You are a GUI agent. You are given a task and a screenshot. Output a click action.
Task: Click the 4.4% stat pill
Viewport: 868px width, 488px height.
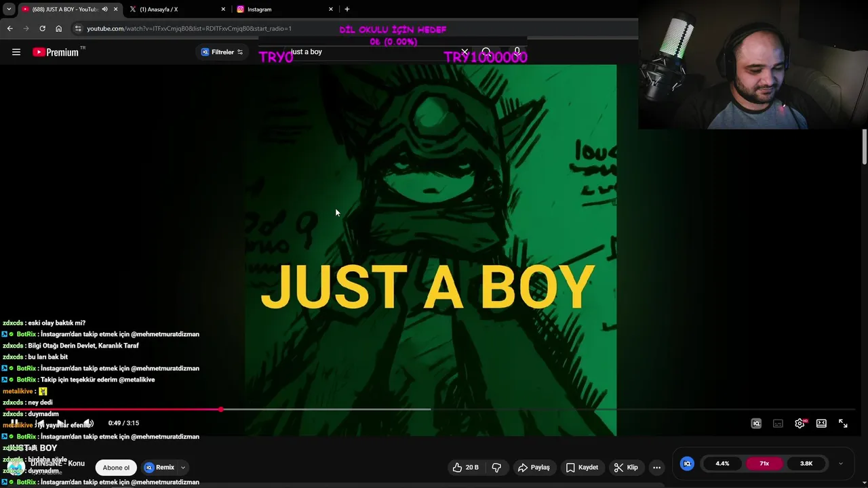pyautogui.click(x=722, y=464)
